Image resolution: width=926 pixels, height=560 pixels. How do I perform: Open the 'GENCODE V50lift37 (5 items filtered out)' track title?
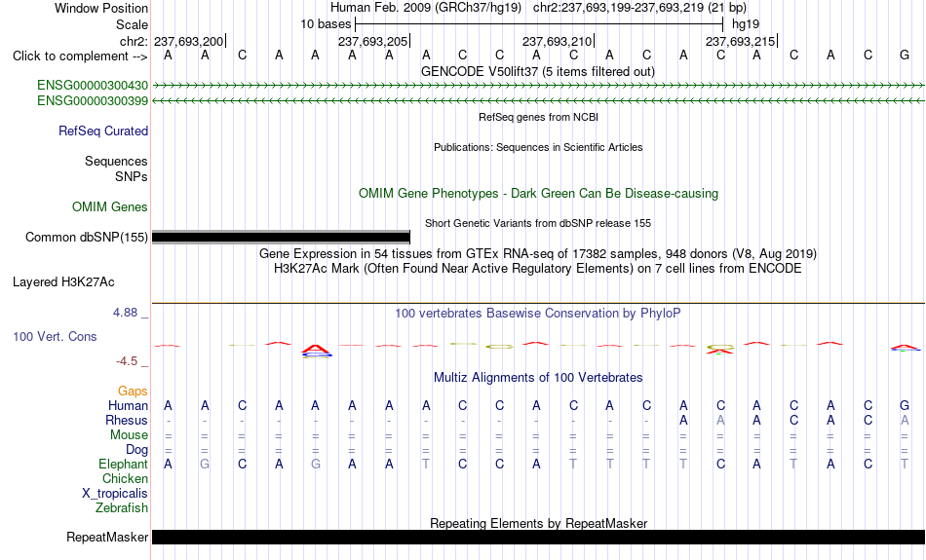click(538, 71)
